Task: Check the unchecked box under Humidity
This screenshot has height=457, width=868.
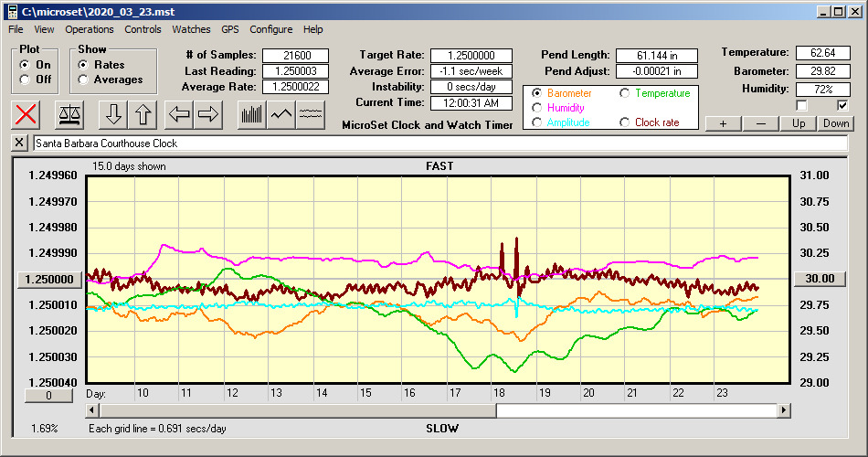Action: tap(801, 105)
